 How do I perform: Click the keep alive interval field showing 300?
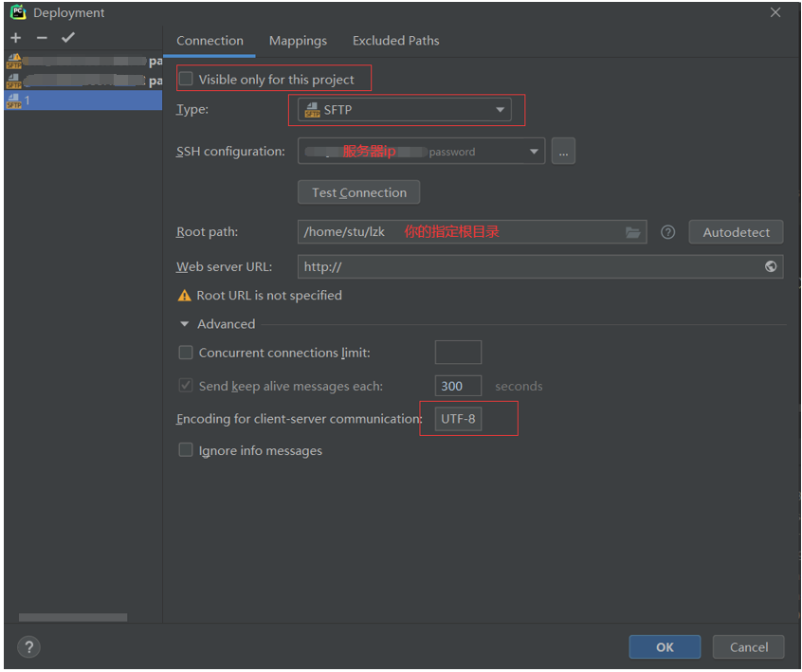click(x=458, y=386)
